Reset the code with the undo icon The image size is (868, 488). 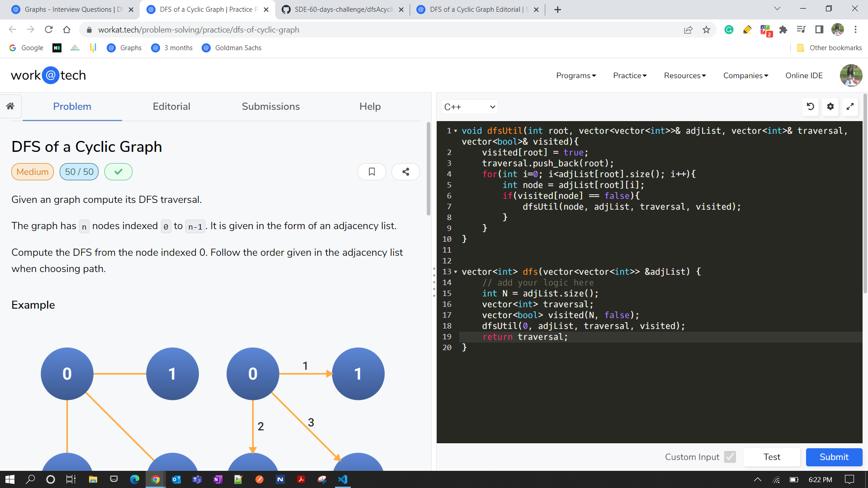click(x=811, y=107)
